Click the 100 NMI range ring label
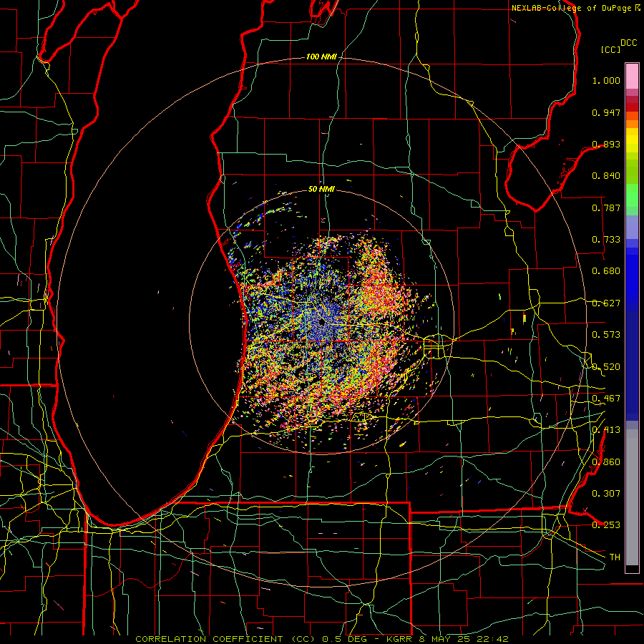The width and height of the screenshot is (644, 644). click(321, 57)
